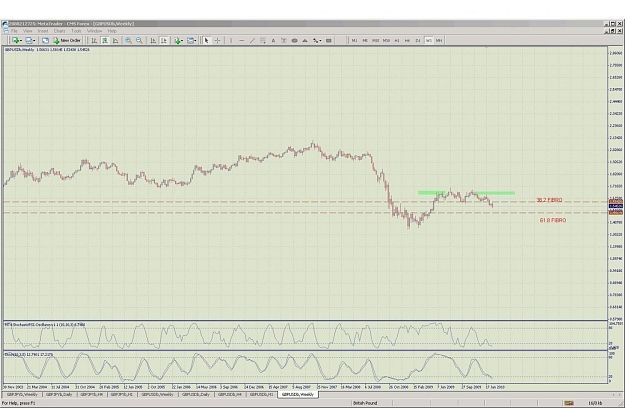
Task: Open the Charts menu
Action: (59, 31)
